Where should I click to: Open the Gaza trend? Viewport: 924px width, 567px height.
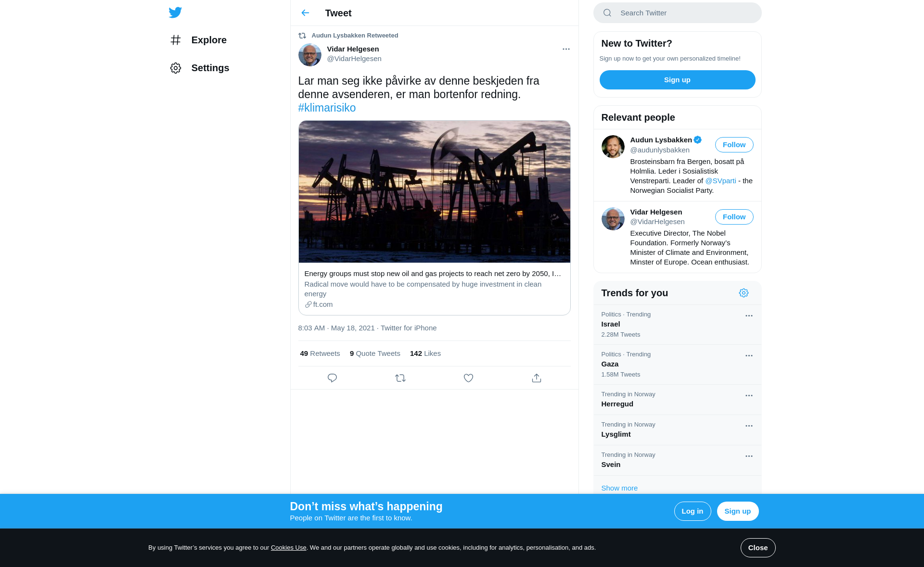[677, 365]
